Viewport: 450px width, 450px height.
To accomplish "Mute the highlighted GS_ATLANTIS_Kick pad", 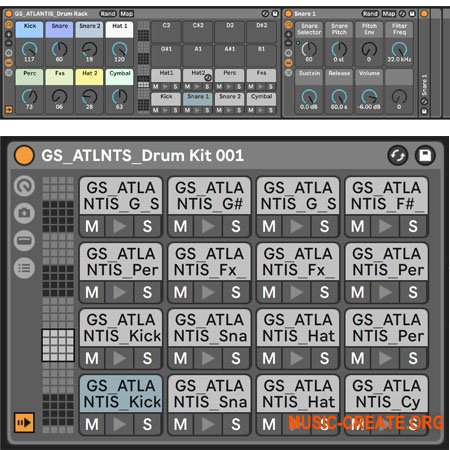I will click(x=92, y=424).
